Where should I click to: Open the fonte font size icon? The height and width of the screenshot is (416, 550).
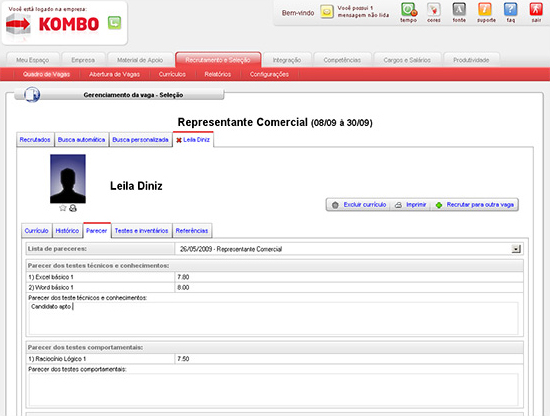459,10
